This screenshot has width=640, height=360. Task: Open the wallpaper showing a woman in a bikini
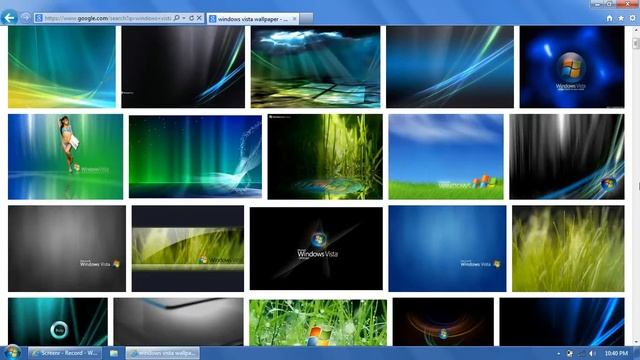pyautogui.click(x=65, y=157)
